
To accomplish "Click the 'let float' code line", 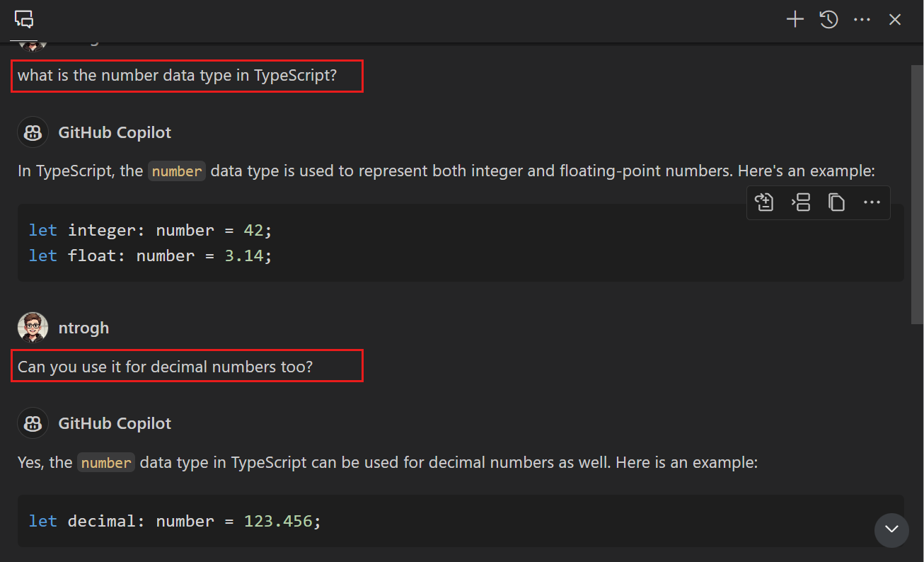I will 150,256.
